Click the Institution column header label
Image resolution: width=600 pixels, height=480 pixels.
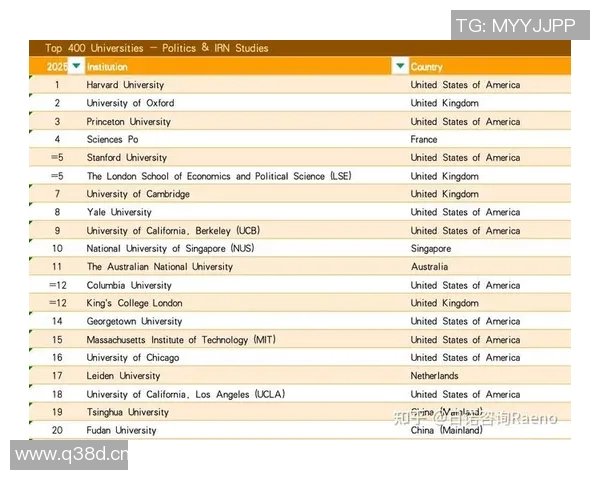107,67
